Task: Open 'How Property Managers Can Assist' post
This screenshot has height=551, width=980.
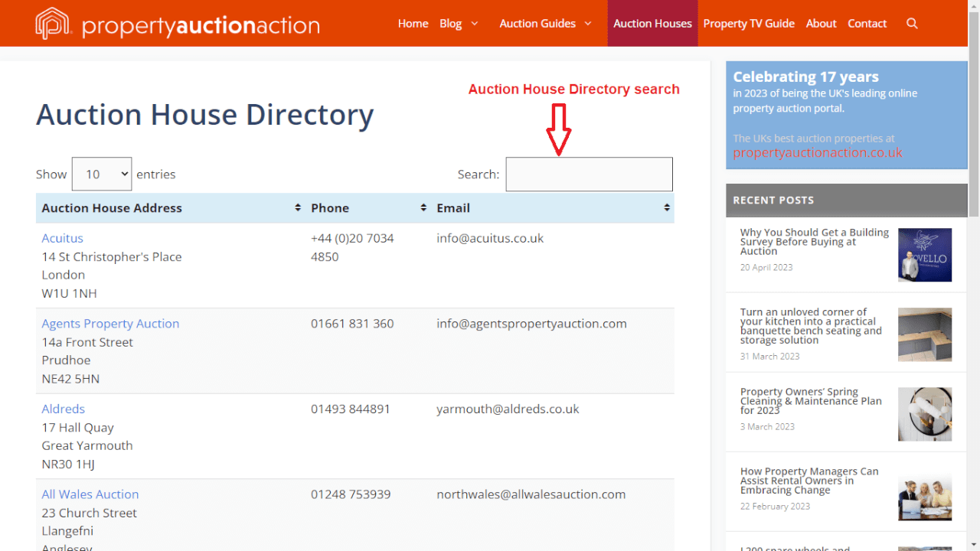Action: point(809,481)
